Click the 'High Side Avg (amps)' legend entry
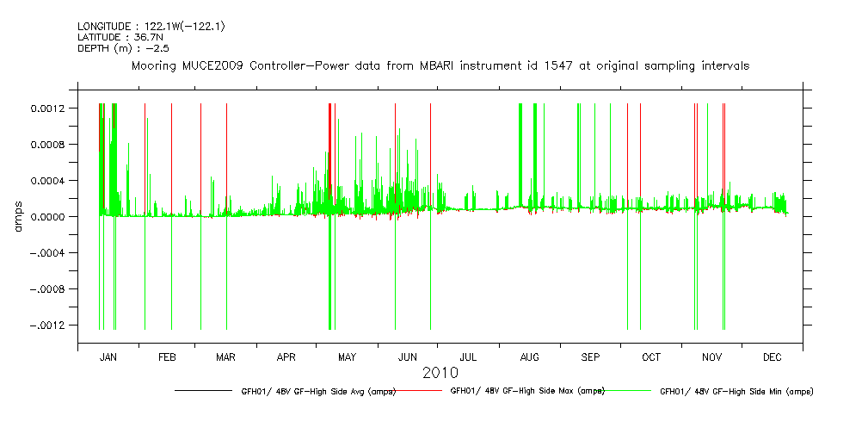 [x=317, y=392]
